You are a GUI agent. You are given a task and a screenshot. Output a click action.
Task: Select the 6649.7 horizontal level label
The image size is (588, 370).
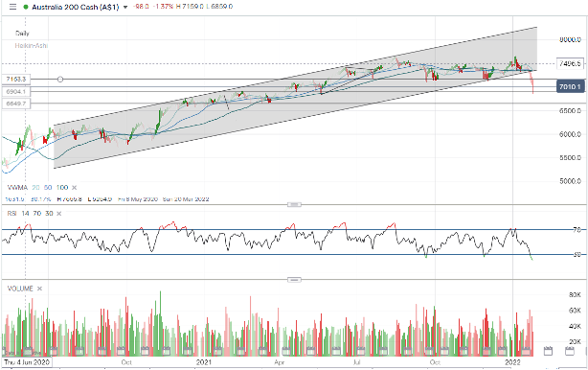click(x=16, y=104)
